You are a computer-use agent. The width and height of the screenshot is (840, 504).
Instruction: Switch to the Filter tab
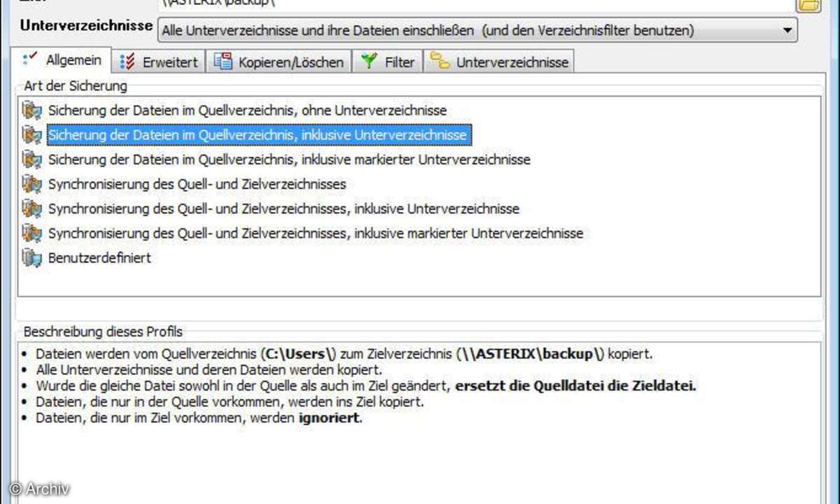389,62
